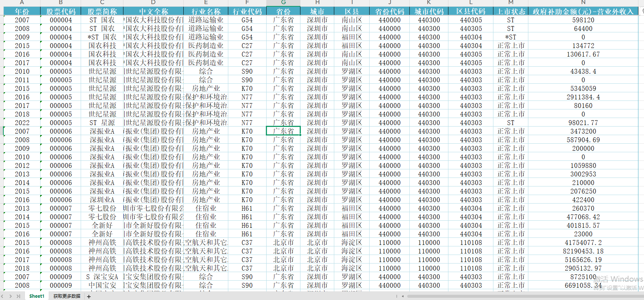Viewport: 644px width, 300px height.
Task: Select column A header
Action: [22, 3]
